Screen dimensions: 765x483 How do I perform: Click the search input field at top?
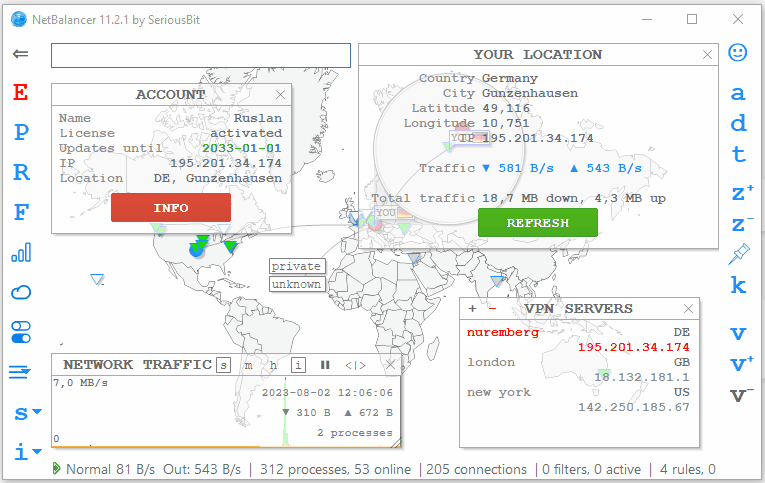tap(201, 55)
